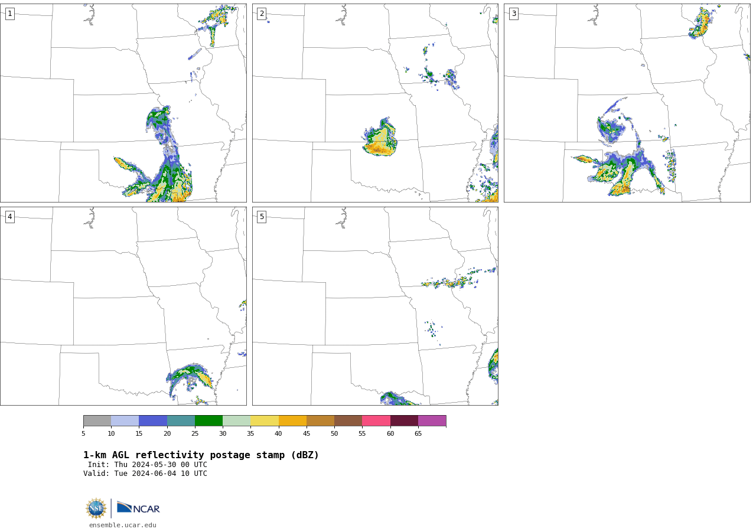Click colorbar tick label 5
Screen dimensions: 756x532
83,434
